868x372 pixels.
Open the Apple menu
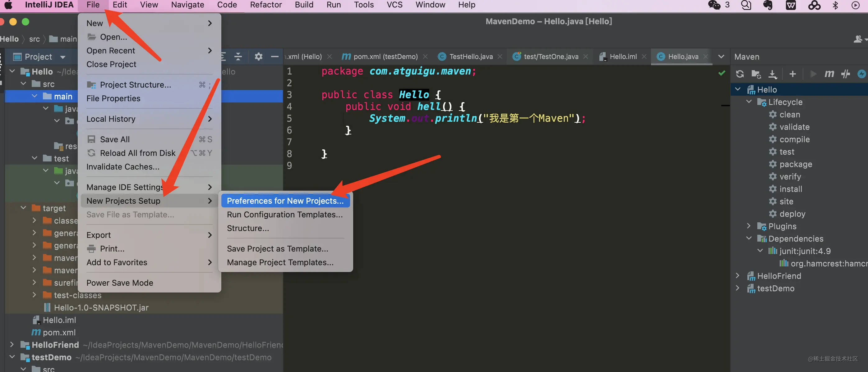8,5
